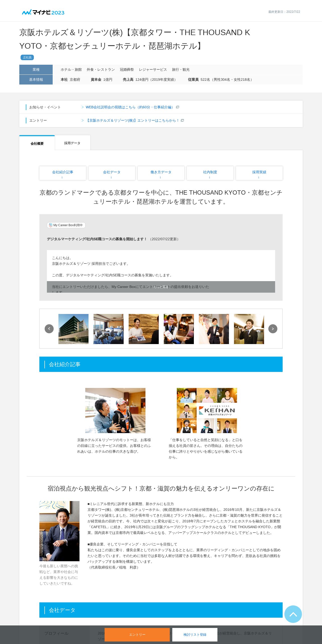This screenshot has width=322, height=644.
Task: Click the scroll-to-top arrow button
Action: click(x=293, y=614)
